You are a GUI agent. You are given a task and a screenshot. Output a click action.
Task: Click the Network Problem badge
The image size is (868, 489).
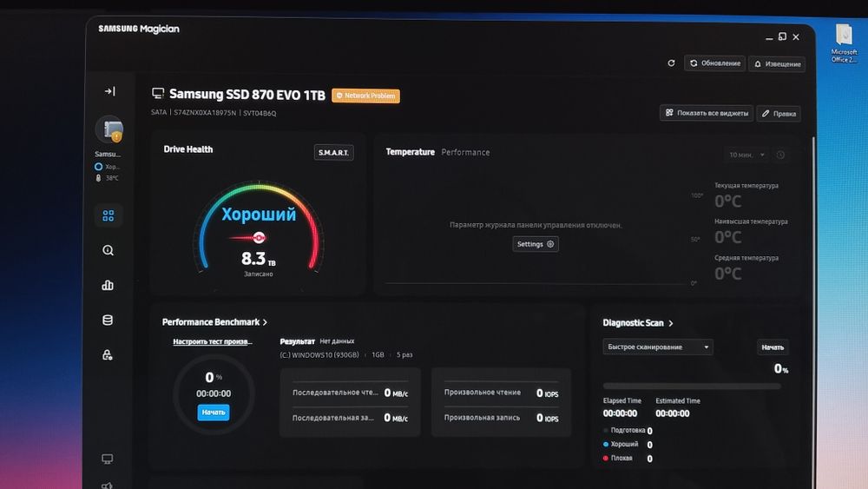click(365, 96)
